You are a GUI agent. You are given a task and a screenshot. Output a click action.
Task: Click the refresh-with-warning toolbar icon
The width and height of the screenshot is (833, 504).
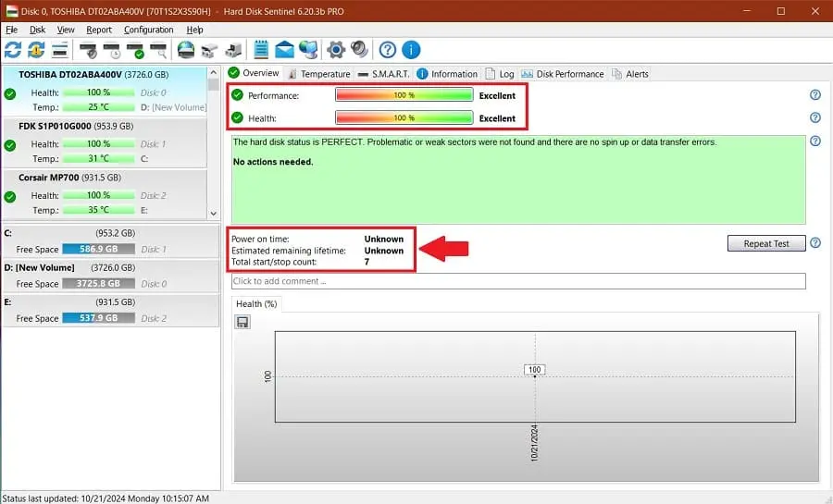pos(36,50)
